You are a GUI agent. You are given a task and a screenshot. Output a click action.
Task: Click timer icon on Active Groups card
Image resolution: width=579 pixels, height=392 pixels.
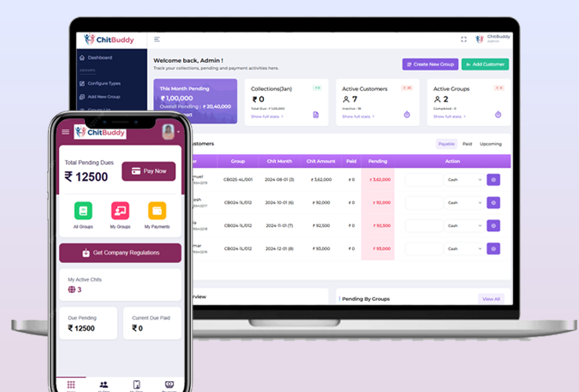click(x=498, y=115)
